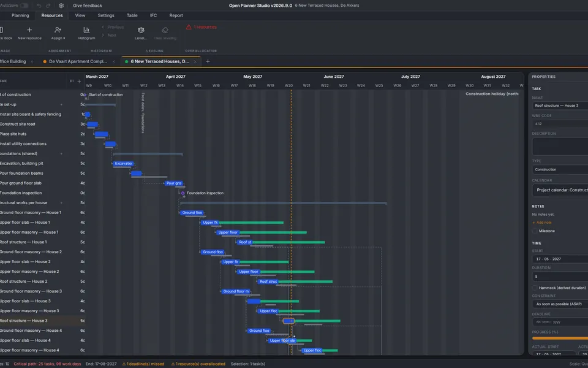Select row 'Ground floor masonry — House 4'
This screenshot has width=588, height=368.
[x=42, y=331]
